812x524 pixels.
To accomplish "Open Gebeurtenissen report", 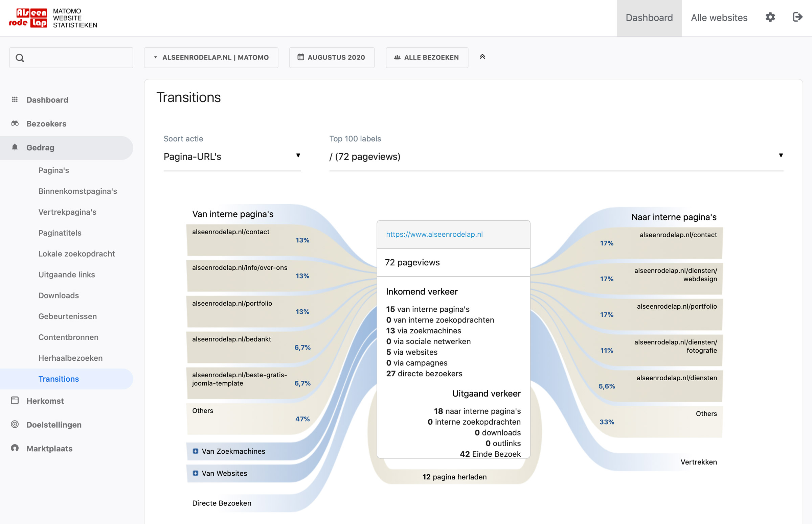I will 67,316.
